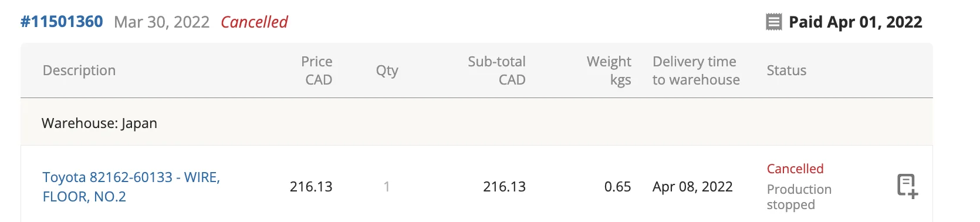Click the item's Cancelled status label
980x222 pixels.
(x=795, y=169)
